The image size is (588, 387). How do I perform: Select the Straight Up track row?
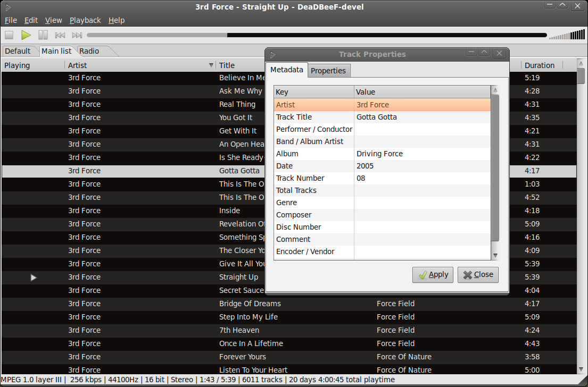tap(238, 277)
